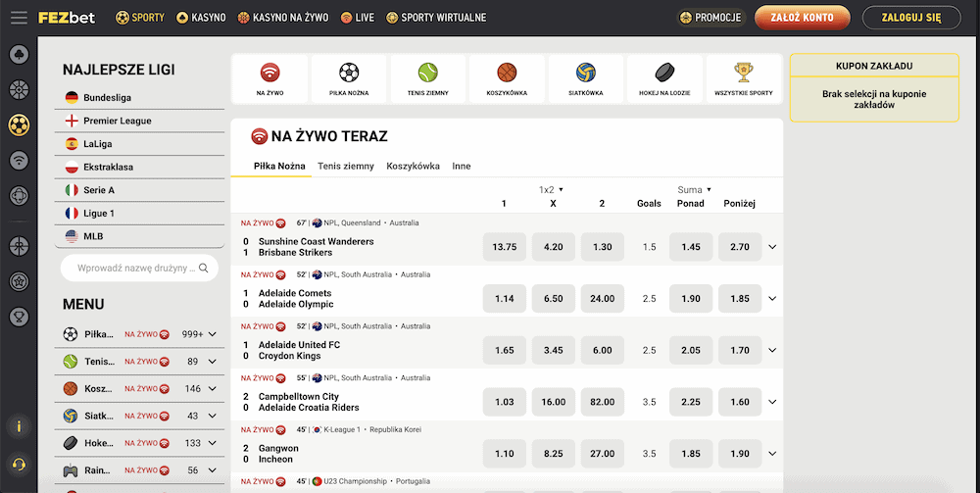Open headset support icon in sidebar
This screenshot has height=493, width=980.
click(x=19, y=465)
